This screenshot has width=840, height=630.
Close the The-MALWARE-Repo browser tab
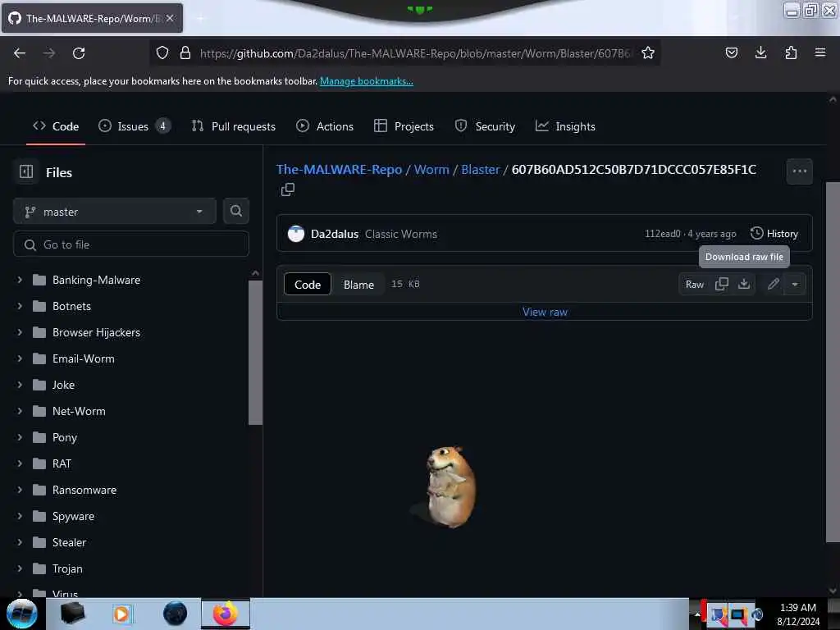170,18
